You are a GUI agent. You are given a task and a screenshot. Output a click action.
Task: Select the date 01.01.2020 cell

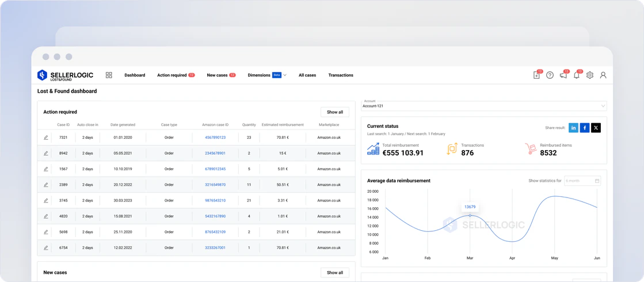click(123, 138)
